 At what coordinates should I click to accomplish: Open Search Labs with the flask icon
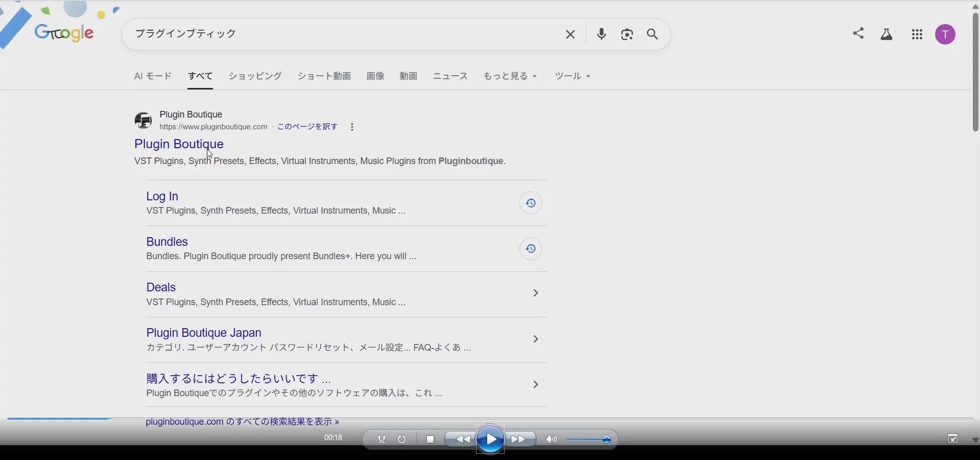coord(887,34)
